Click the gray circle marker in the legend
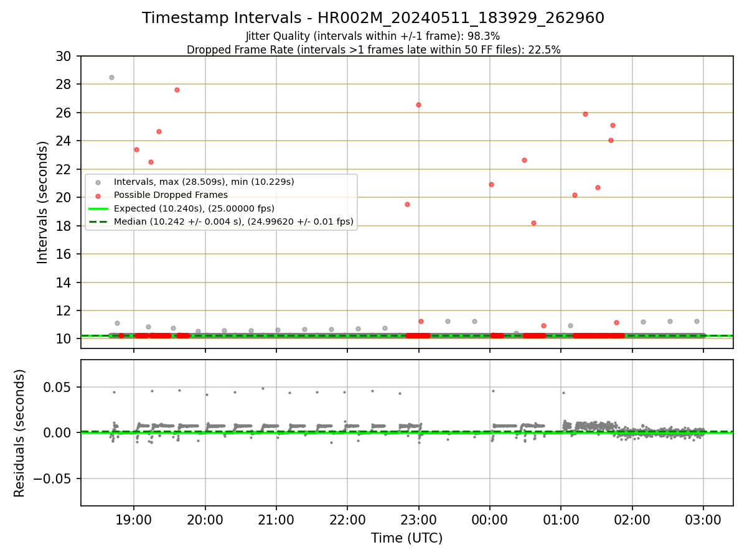Screen dimensions: 747x560 click(98, 182)
